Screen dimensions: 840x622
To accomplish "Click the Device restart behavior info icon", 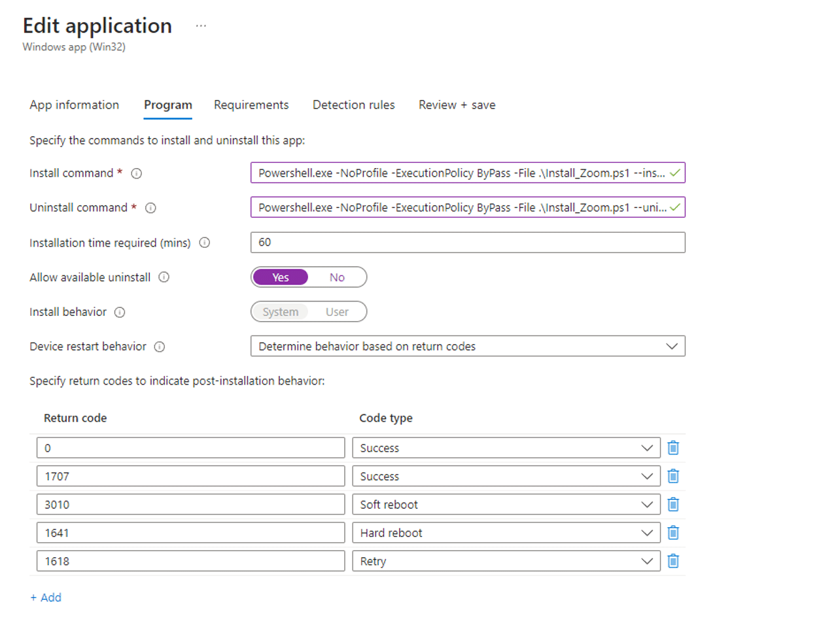I will pos(159,347).
